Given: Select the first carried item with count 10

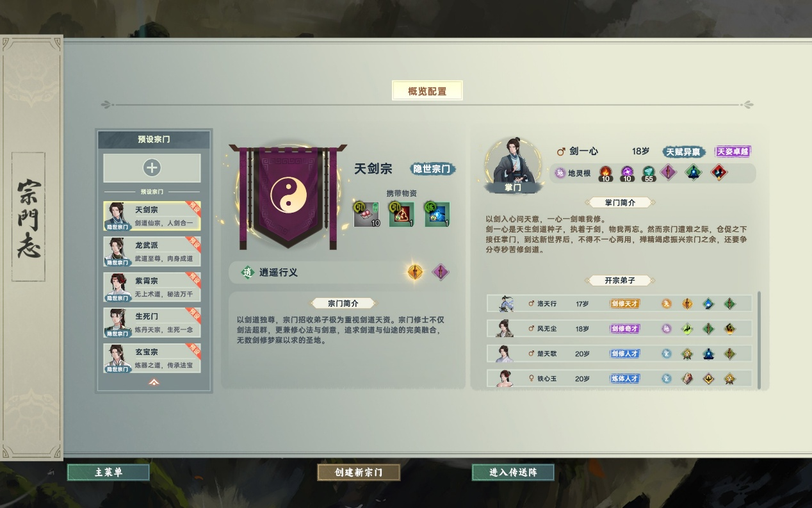Looking at the screenshot, I should [366, 214].
